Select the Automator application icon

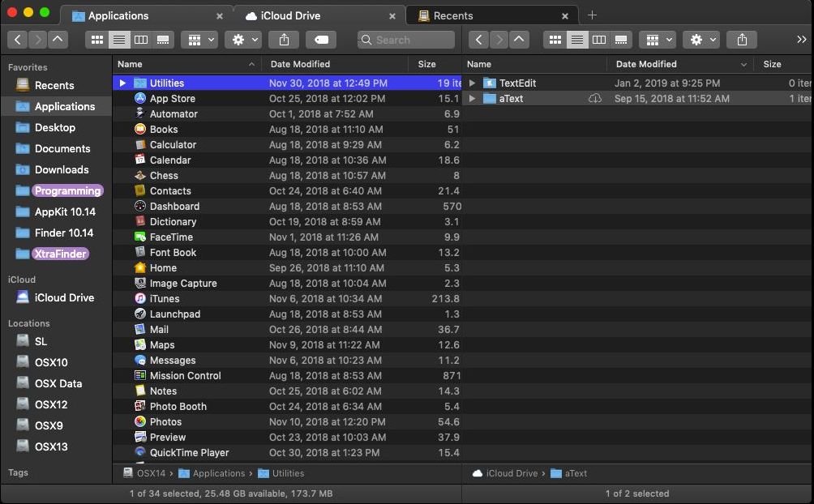click(140, 113)
